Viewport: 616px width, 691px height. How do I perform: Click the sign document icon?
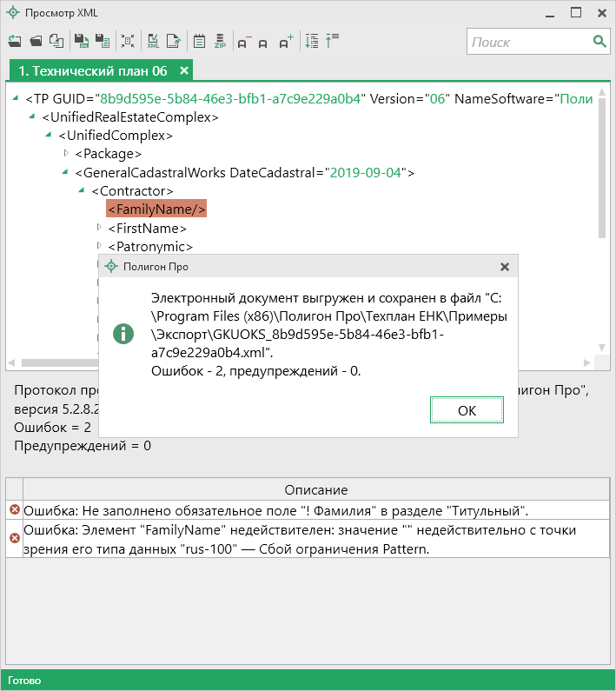pyautogui.click(x=174, y=41)
